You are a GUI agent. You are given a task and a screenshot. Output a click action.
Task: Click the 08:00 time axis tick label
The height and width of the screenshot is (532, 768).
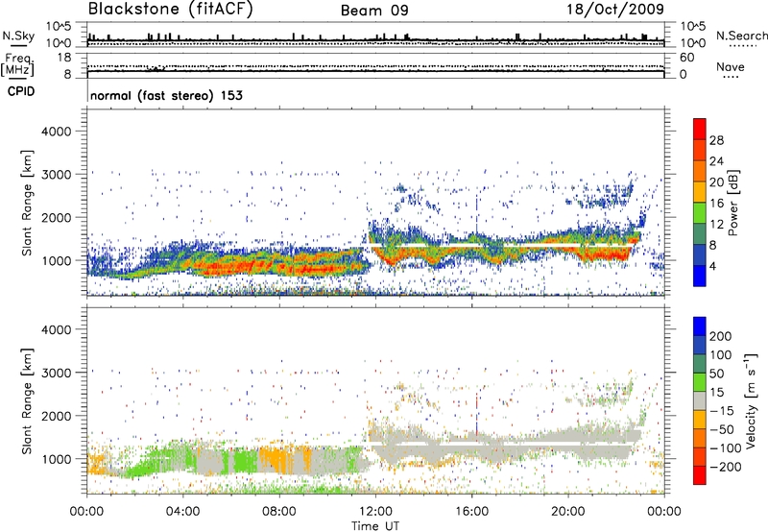point(279,512)
